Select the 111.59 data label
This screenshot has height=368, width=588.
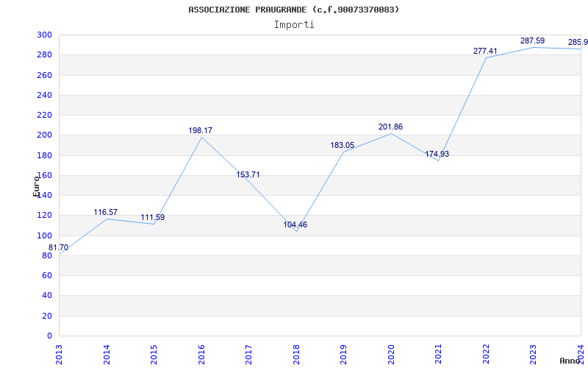(x=153, y=218)
